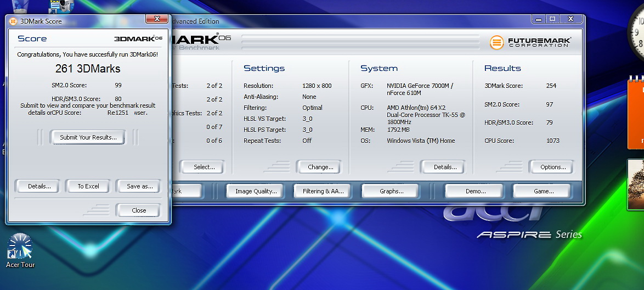Open System Details button
This screenshot has width=644, height=290.
pos(445,167)
